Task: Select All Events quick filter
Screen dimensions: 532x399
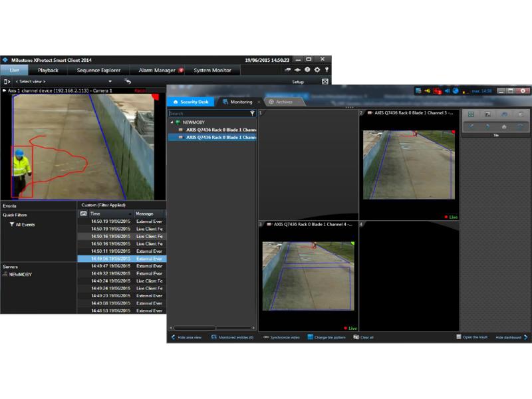Action: tap(23, 224)
